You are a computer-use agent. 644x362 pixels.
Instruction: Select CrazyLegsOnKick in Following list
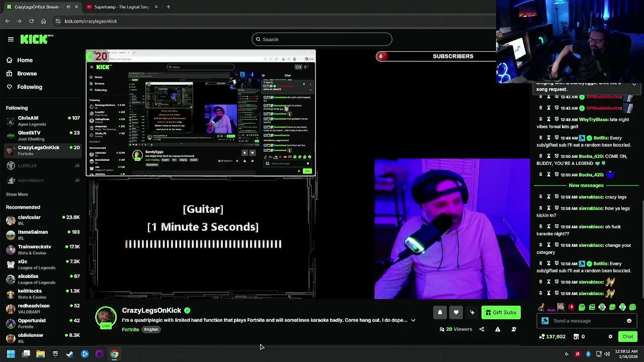point(43,150)
